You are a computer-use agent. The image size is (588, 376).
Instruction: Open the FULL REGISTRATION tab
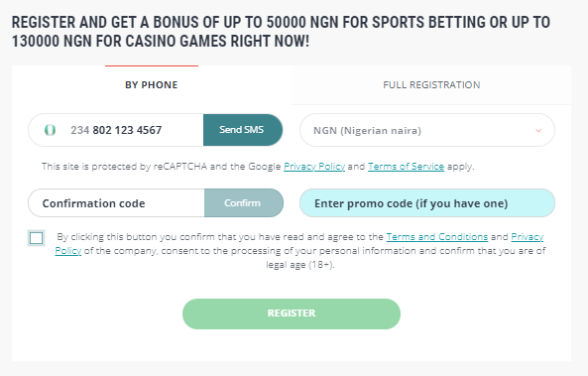pyautogui.click(x=431, y=84)
